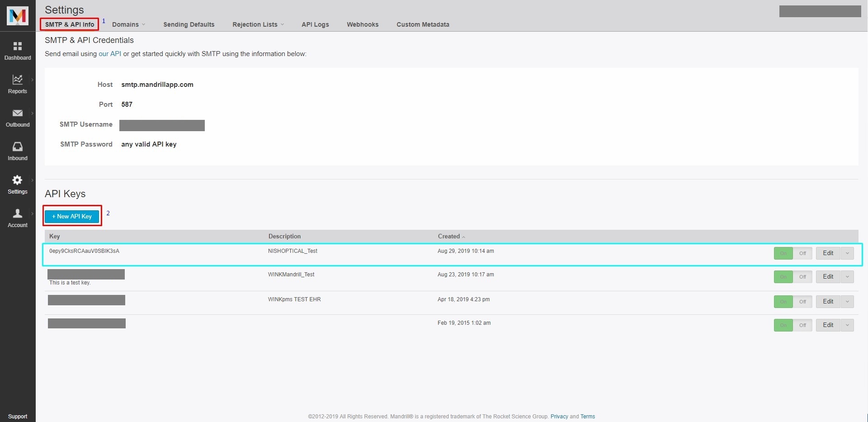The width and height of the screenshot is (868, 422).
Task: Navigate to the Inbound section
Action: point(18,151)
